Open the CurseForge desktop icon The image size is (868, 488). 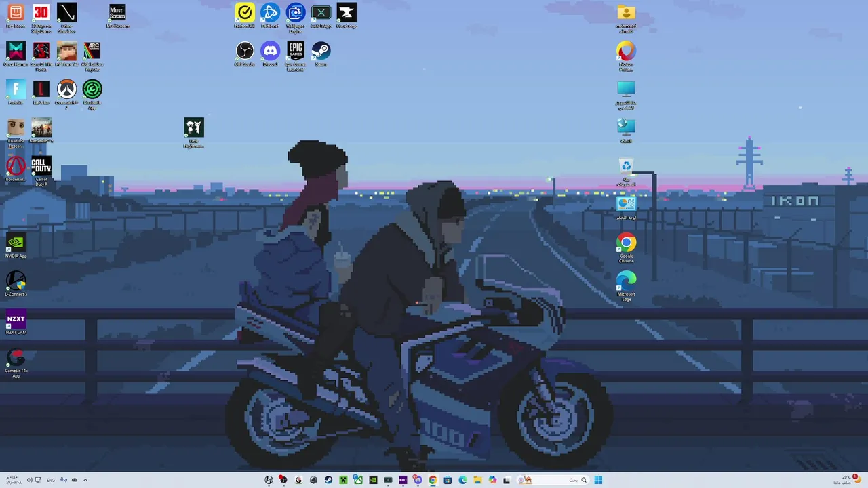(x=347, y=16)
